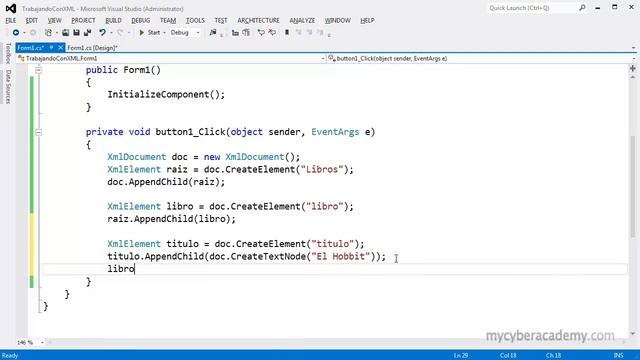This screenshot has height=360, width=640.
Task: Click the InitializeComponent() call
Action: tap(166, 95)
